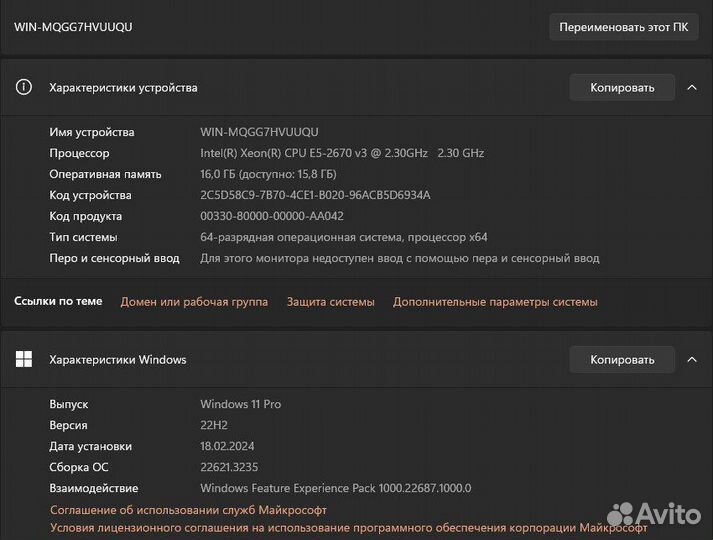The image size is (713, 540).
Task: Click the Ссылки по теме label
Action: pyautogui.click(x=58, y=301)
